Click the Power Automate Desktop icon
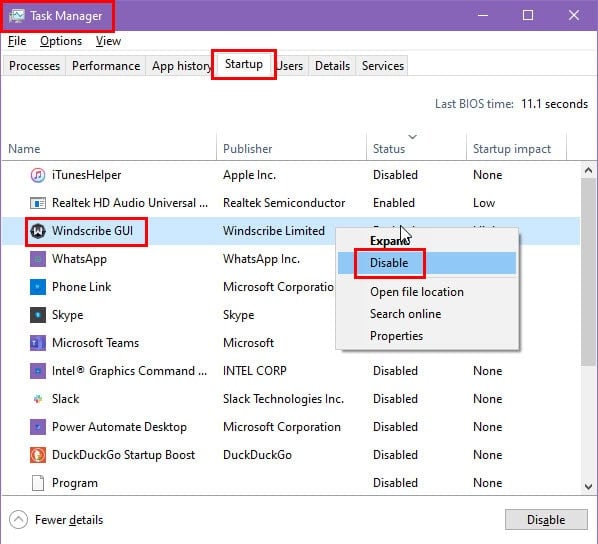Viewport: 598px width, 544px height. 38,427
